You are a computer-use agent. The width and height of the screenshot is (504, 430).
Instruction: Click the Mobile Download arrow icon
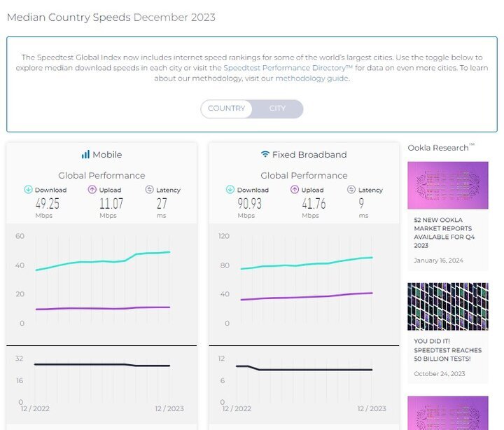[28, 189]
